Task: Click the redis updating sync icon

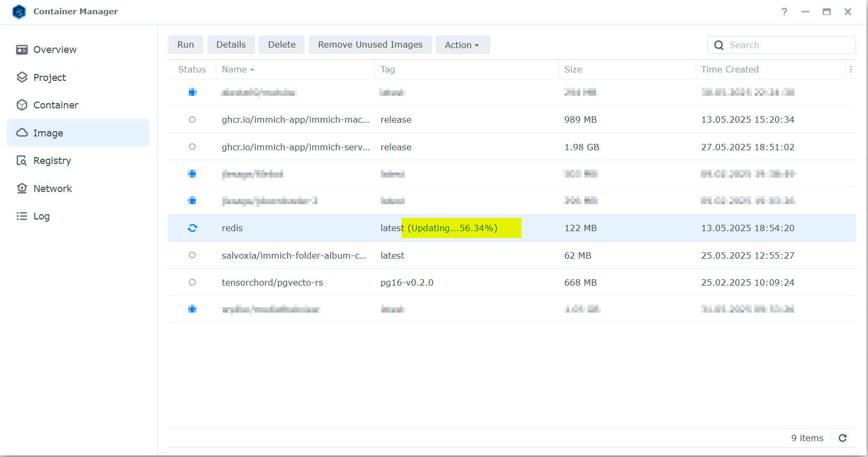Action: pyautogui.click(x=193, y=228)
